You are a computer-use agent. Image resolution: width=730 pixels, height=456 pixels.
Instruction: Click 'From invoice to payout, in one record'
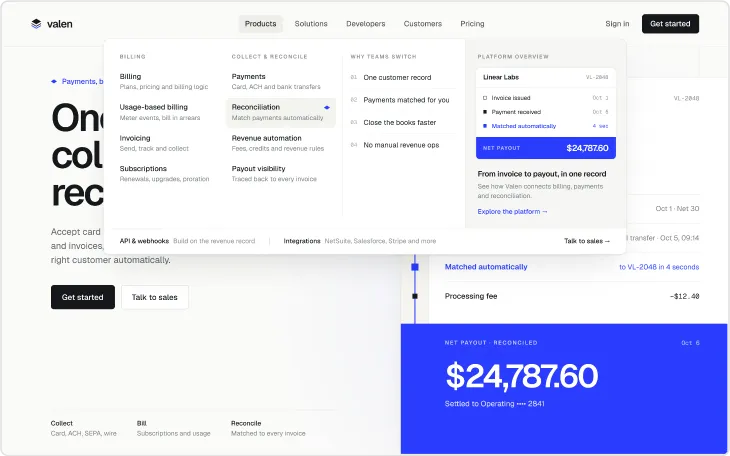click(x=541, y=174)
